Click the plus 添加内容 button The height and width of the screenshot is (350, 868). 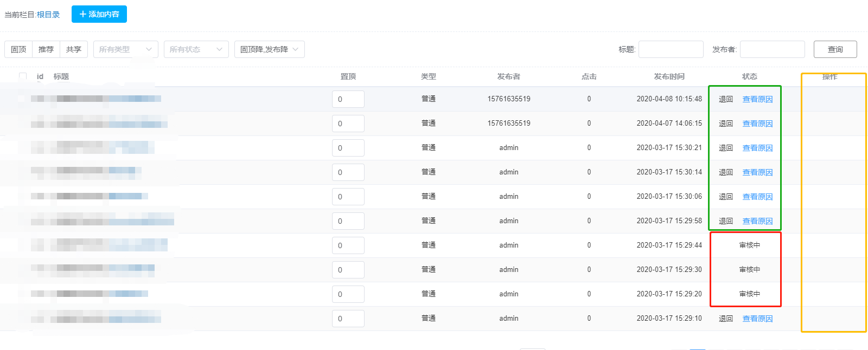click(99, 14)
